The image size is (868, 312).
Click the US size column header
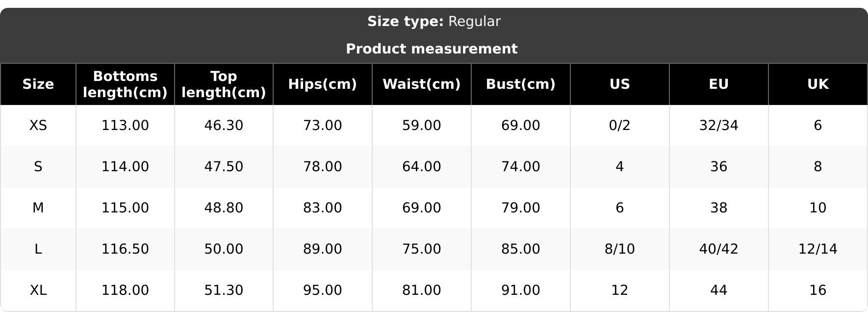(619, 84)
